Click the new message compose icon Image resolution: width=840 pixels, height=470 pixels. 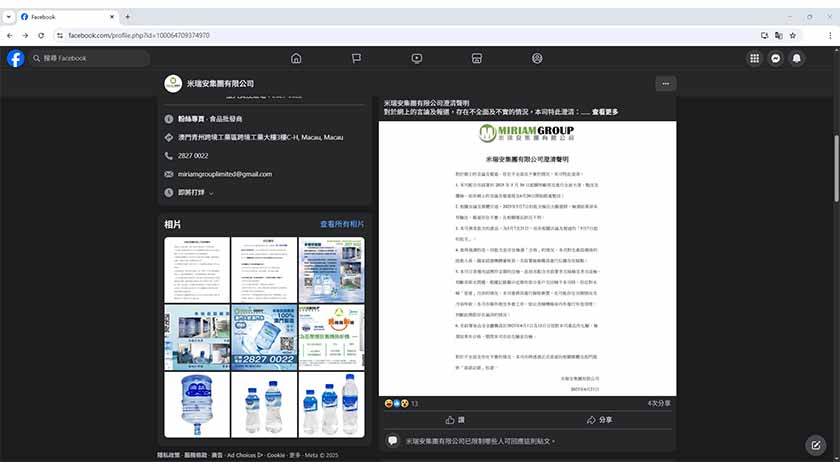click(x=815, y=445)
